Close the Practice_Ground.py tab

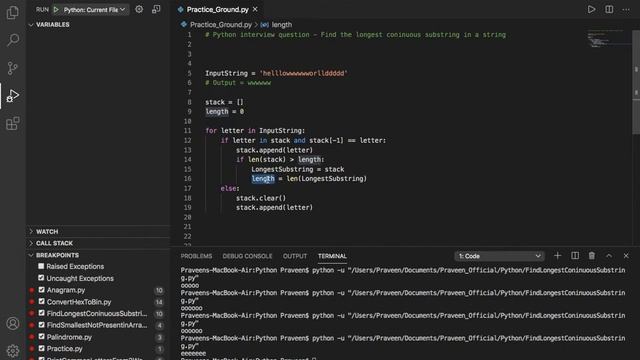[255, 9]
